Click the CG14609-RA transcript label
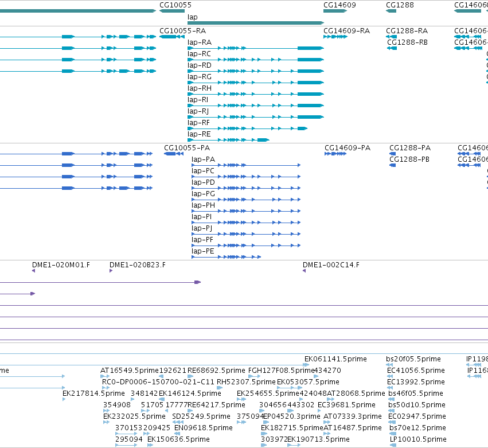Viewport: 488px width, 448px height. coord(346,31)
